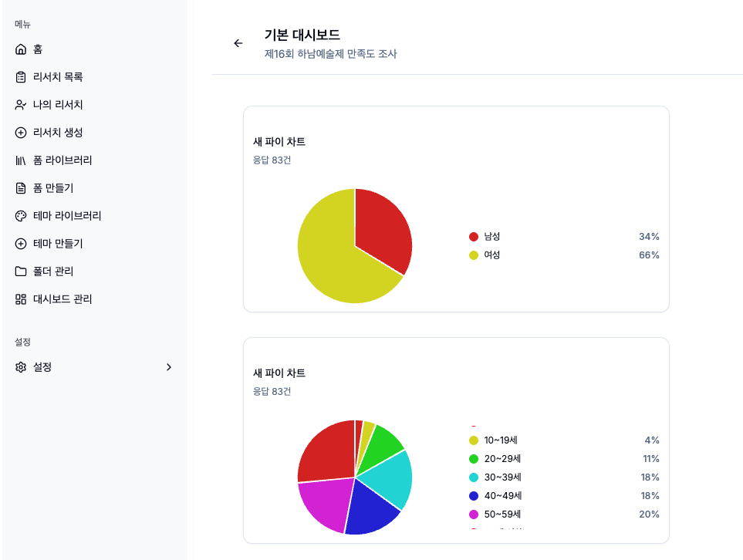Click the blue 40~49세 legend swatch
This screenshot has width=743, height=560.
point(474,496)
